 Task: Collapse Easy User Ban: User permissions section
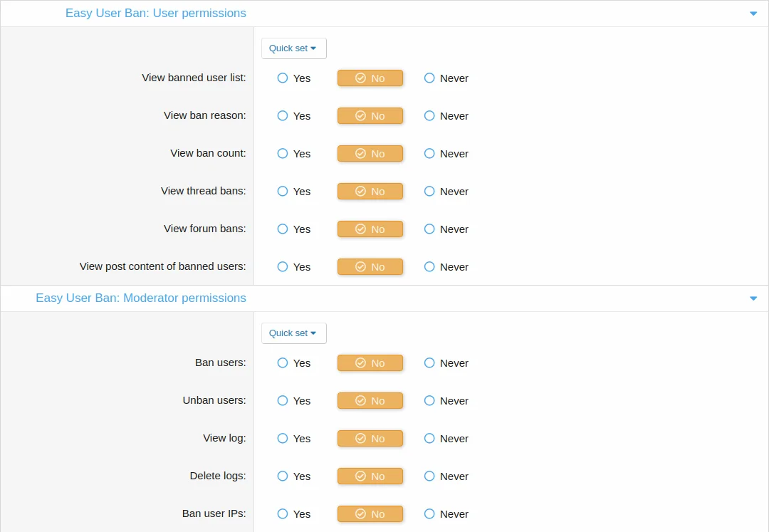click(753, 14)
